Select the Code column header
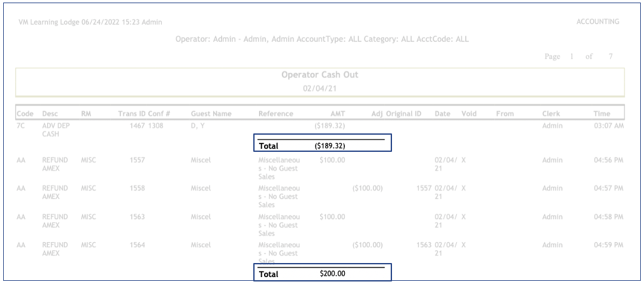 (24, 114)
